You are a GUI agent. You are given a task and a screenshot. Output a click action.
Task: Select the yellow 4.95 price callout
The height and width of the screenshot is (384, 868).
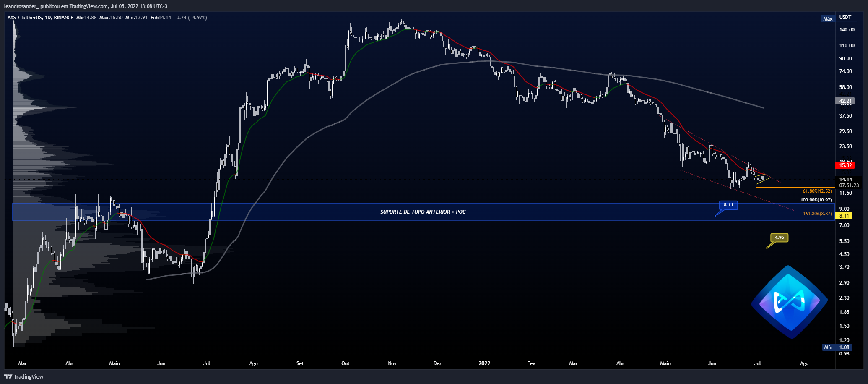click(779, 238)
